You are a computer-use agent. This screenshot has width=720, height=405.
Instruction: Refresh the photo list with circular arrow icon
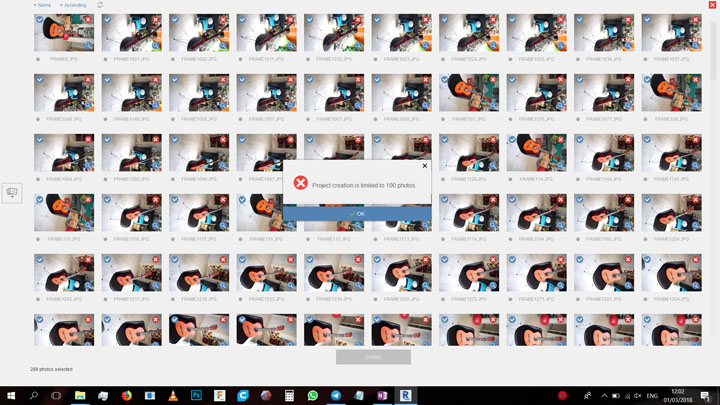pyautogui.click(x=100, y=5)
